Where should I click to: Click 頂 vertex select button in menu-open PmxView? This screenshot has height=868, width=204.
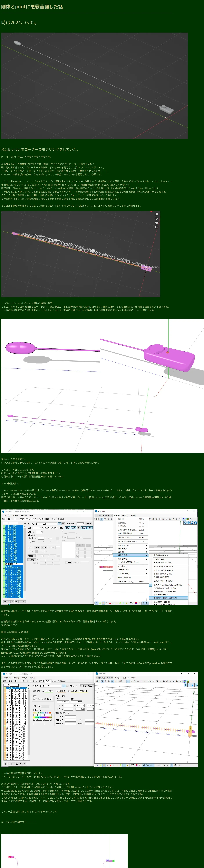click(x=101, y=519)
